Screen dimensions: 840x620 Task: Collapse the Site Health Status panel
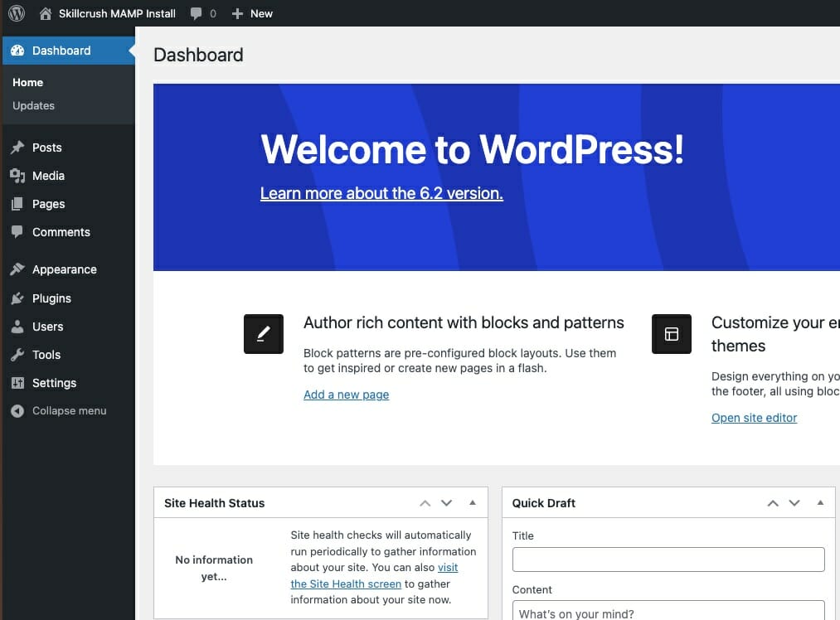[x=473, y=502]
